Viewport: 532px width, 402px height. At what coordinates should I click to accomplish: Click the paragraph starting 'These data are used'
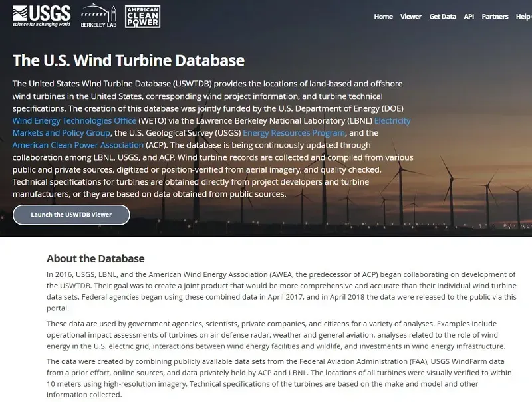click(x=276, y=334)
